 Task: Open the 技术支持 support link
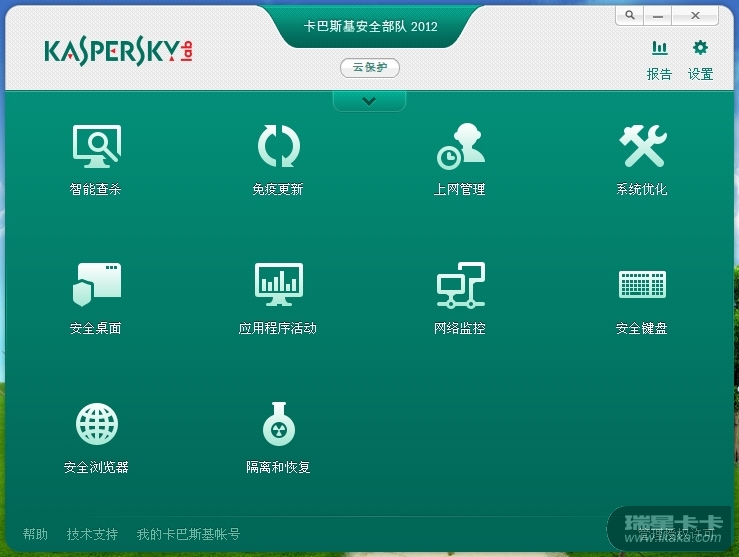[x=92, y=534]
